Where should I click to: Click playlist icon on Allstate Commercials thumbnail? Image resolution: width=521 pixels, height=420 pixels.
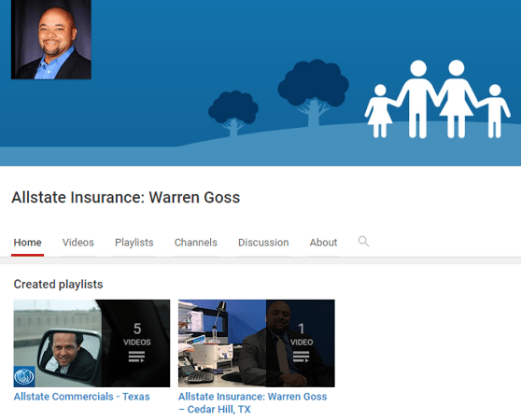136,357
